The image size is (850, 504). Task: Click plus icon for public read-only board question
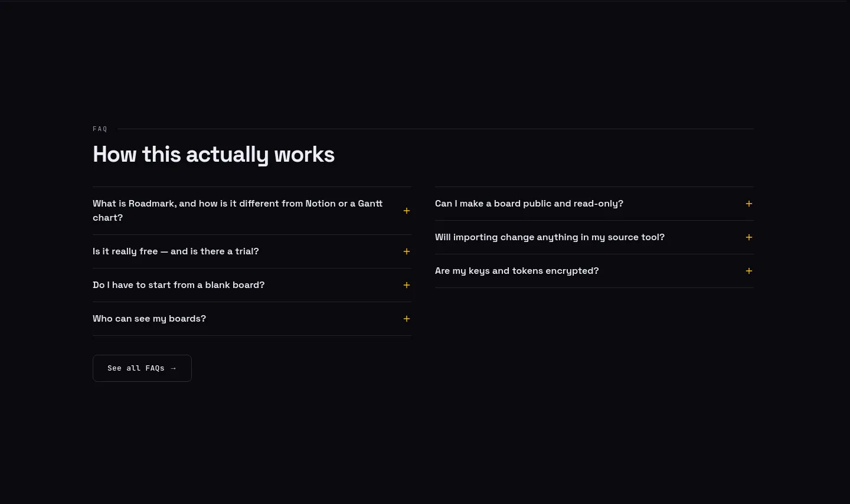coord(749,204)
